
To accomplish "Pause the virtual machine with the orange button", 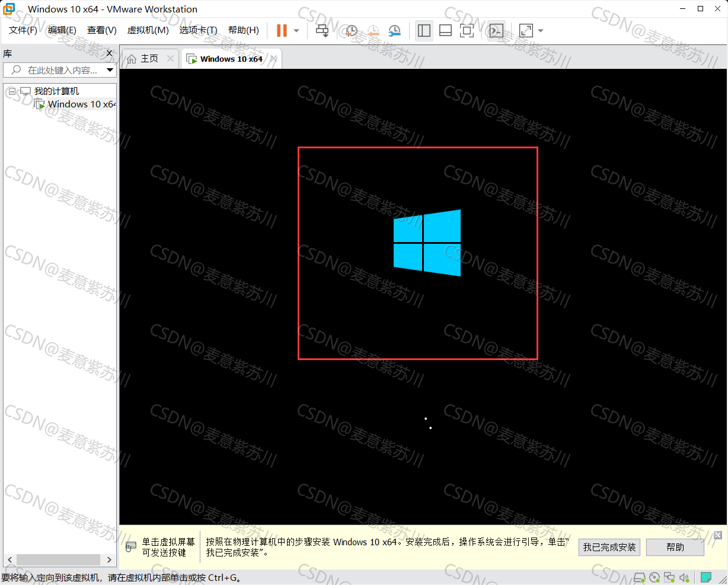I will coord(282,30).
